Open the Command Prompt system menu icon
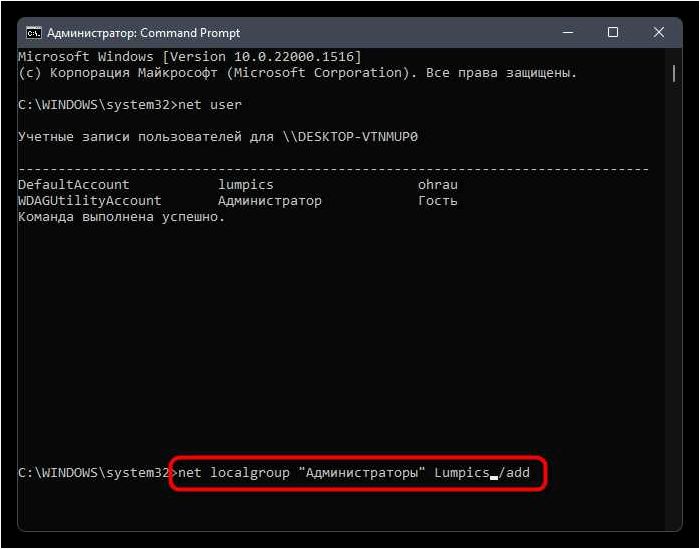This screenshot has width=700, height=549. click(33, 33)
